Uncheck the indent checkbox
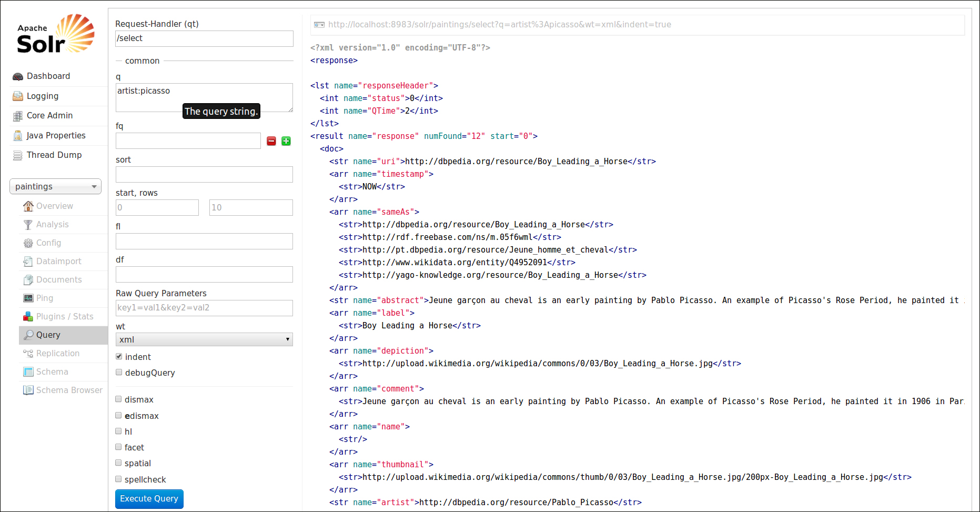 tap(119, 356)
